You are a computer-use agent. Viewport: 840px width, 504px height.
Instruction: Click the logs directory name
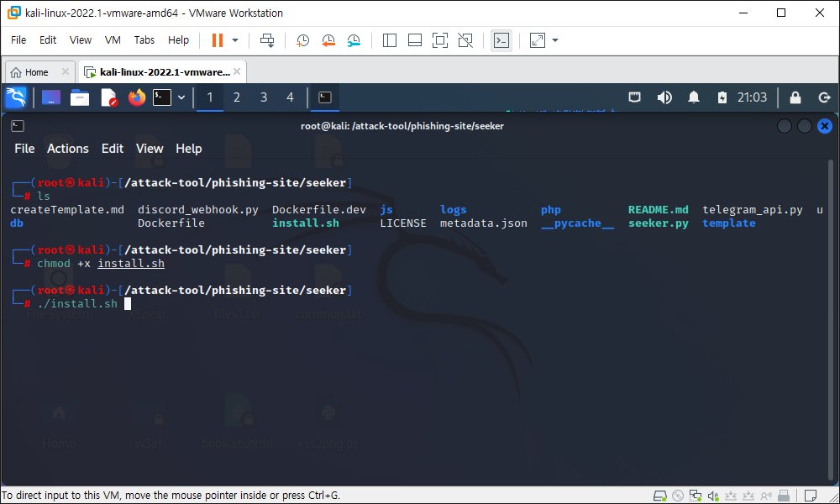pyautogui.click(x=454, y=210)
